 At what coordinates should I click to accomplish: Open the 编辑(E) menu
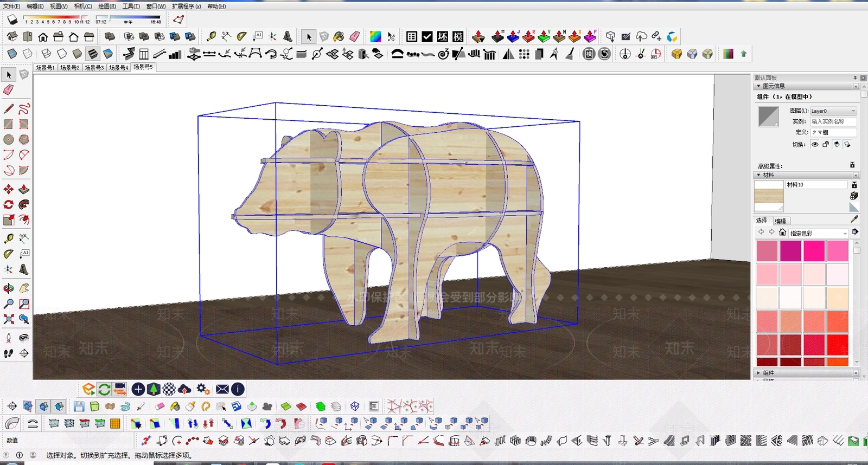pos(35,7)
